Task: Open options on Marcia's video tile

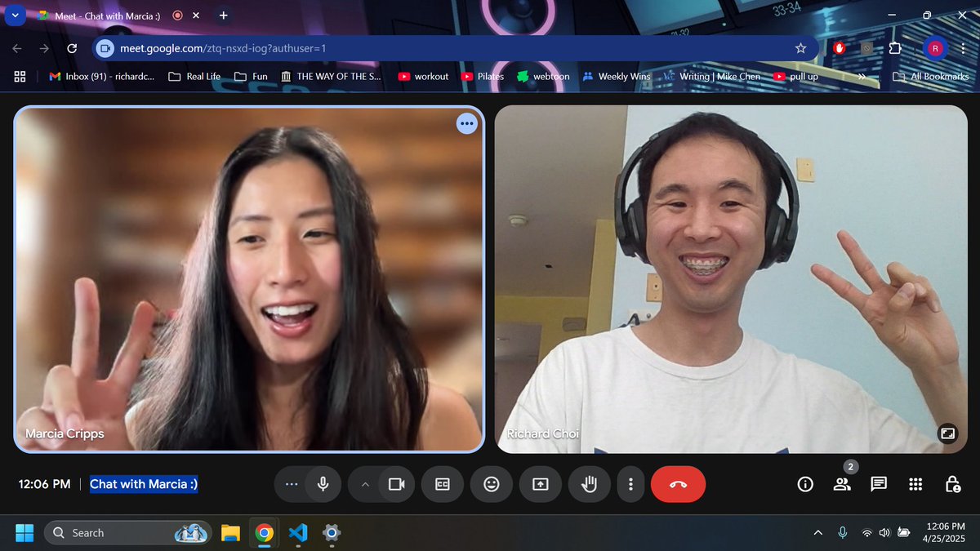Action: pyautogui.click(x=466, y=123)
